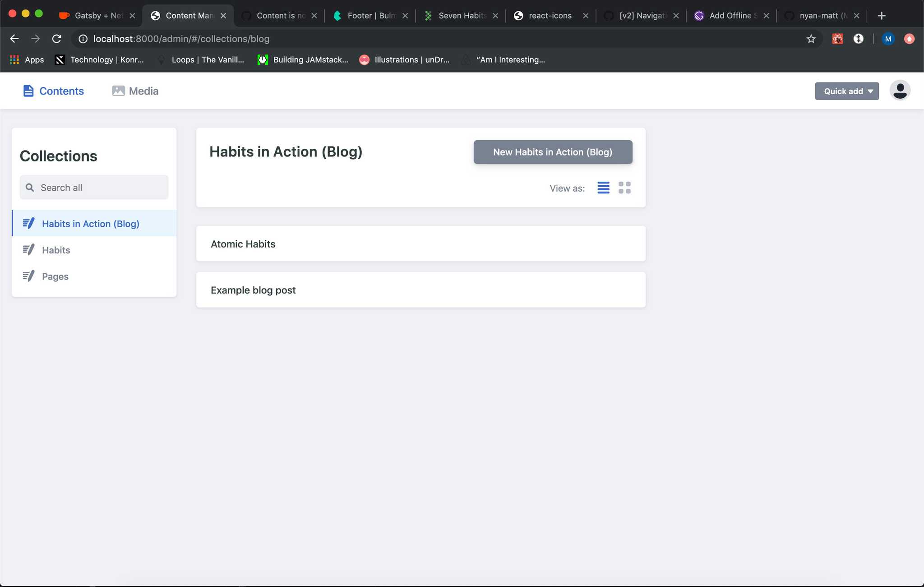Open the Media section

tap(135, 91)
